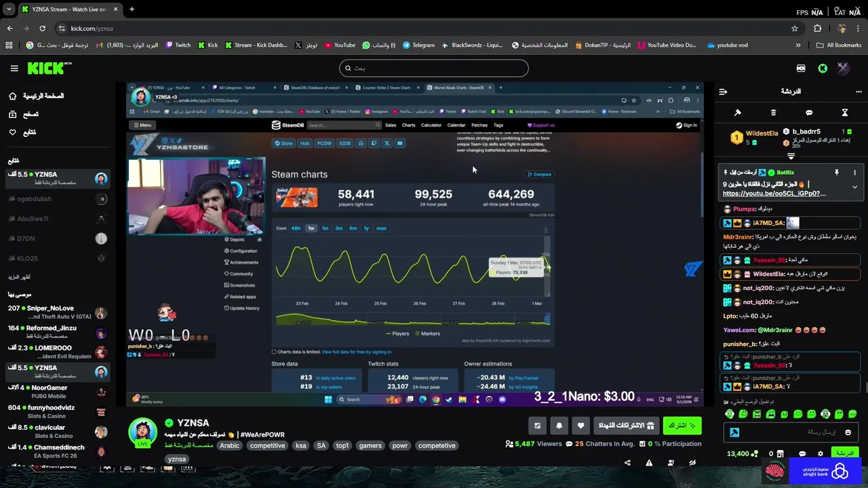This screenshot has height=488, width=868.
Task: Click the trash icon in chat toolbar
Action: [x=773, y=113]
